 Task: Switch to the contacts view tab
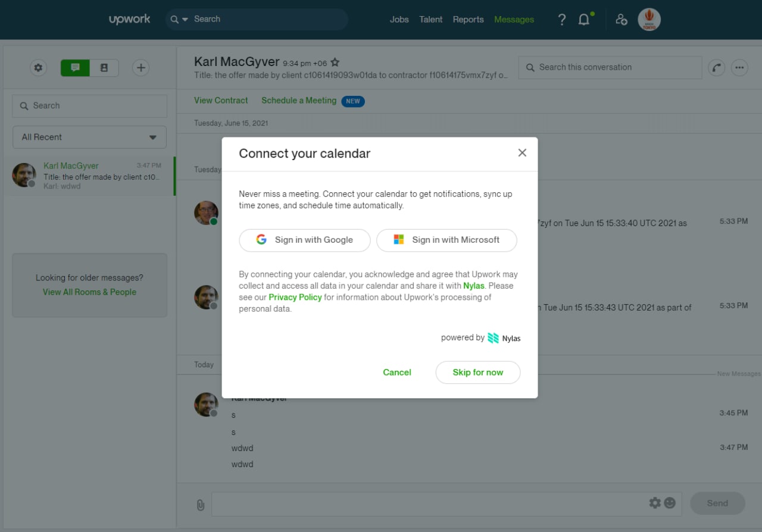pyautogui.click(x=104, y=68)
